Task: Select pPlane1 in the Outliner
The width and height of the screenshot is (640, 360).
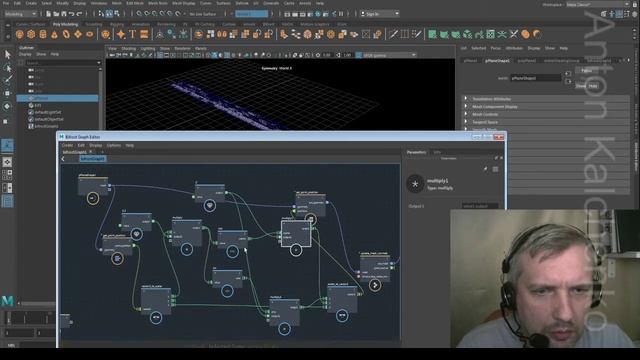Action: tap(57, 98)
